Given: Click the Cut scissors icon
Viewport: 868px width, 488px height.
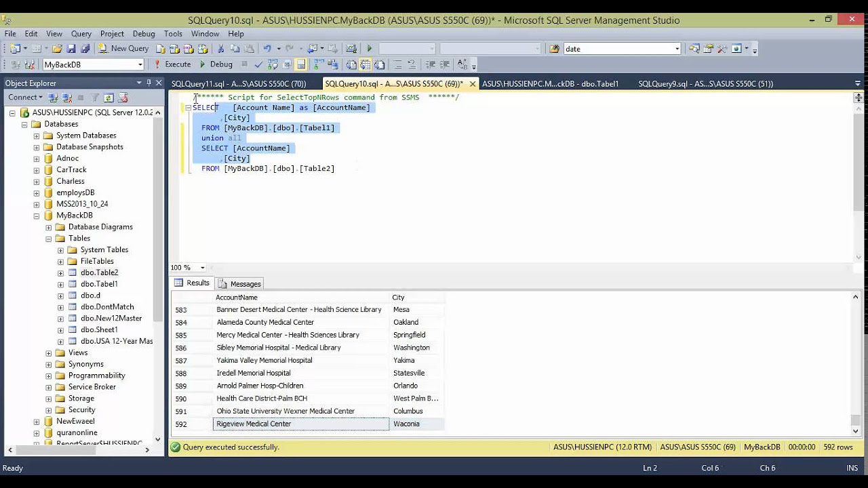Looking at the screenshot, I should pyautogui.click(x=220, y=49).
